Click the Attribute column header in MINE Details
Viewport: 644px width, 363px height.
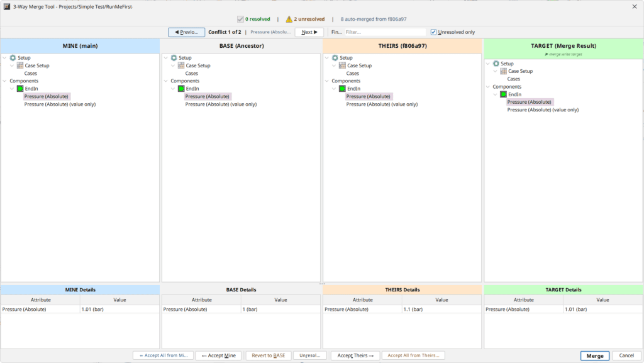(41, 300)
